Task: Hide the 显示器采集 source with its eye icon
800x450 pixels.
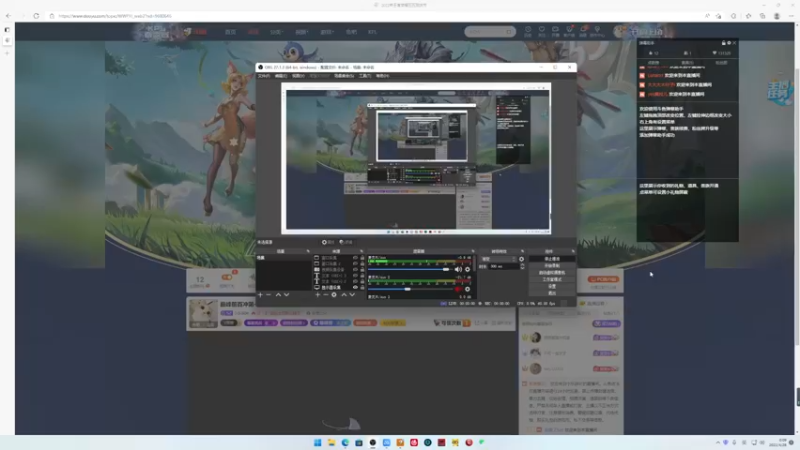Action: coord(355,287)
